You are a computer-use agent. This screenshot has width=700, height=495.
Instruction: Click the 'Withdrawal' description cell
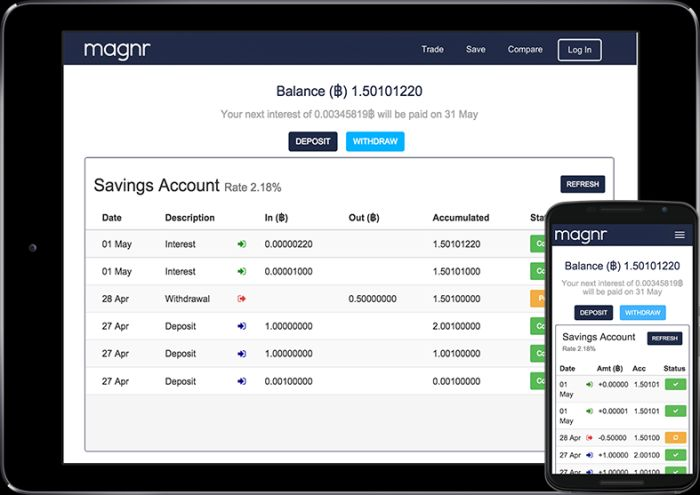[x=187, y=299]
